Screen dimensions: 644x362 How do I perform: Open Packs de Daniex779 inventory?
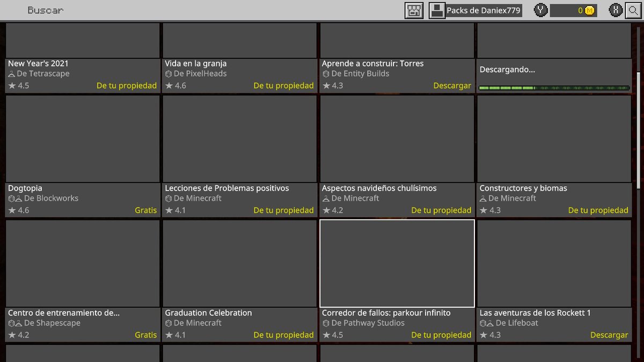click(x=475, y=10)
